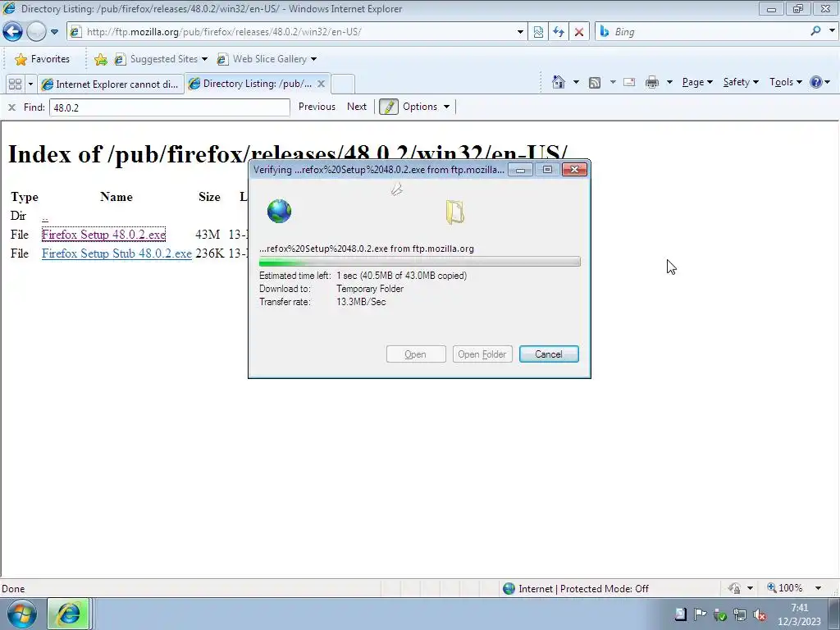Expand the zoom level dropdown arrow
This screenshot has width=840, height=630.
point(818,588)
